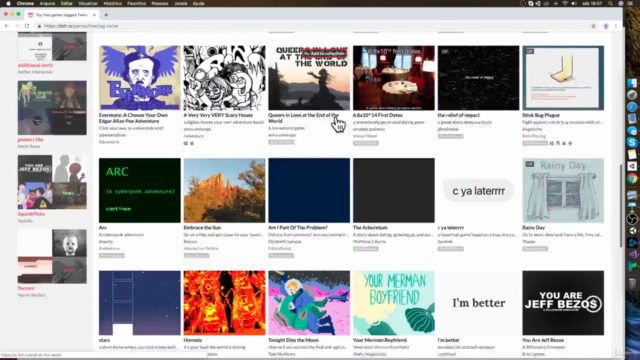Click the Embrace the Sun canyon thumbnail
This screenshot has width=640, height=360.
224,190
